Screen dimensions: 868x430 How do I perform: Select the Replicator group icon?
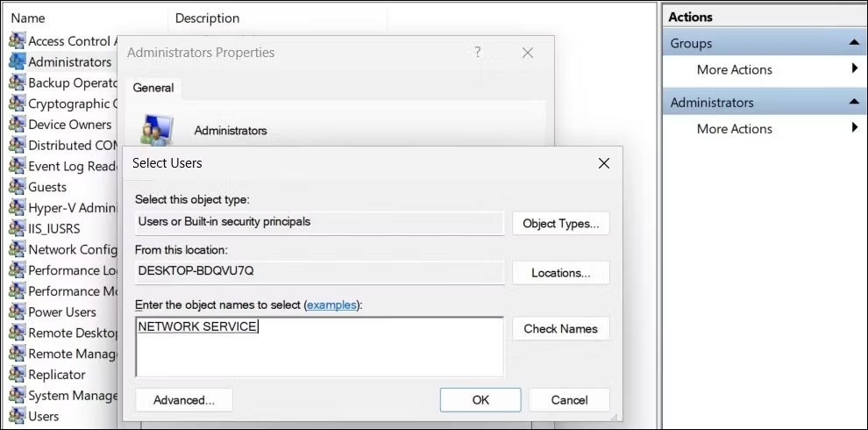[17, 375]
